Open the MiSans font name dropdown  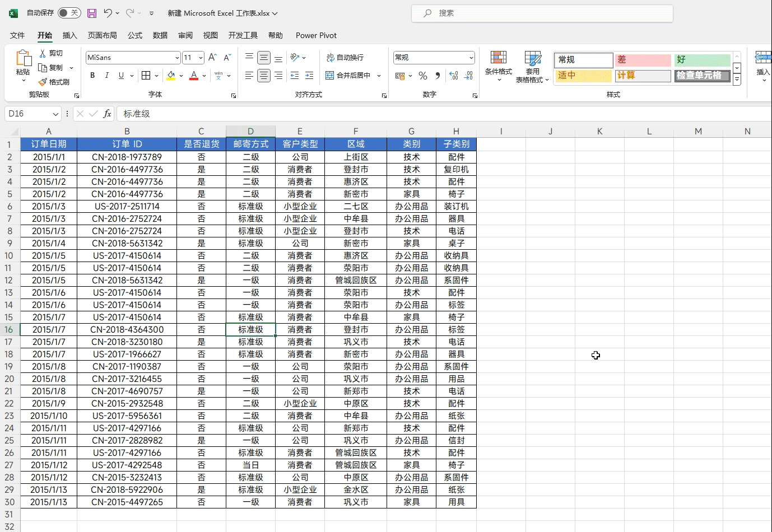tap(177, 58)
